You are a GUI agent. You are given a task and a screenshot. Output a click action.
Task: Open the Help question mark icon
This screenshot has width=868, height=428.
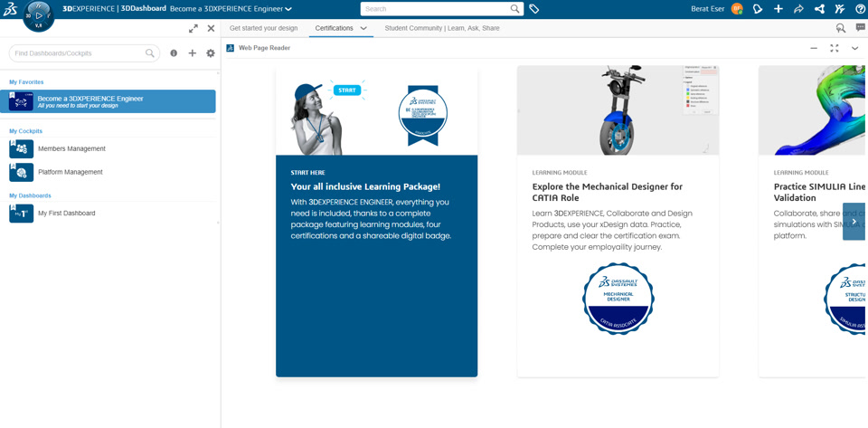coord(860,9)
